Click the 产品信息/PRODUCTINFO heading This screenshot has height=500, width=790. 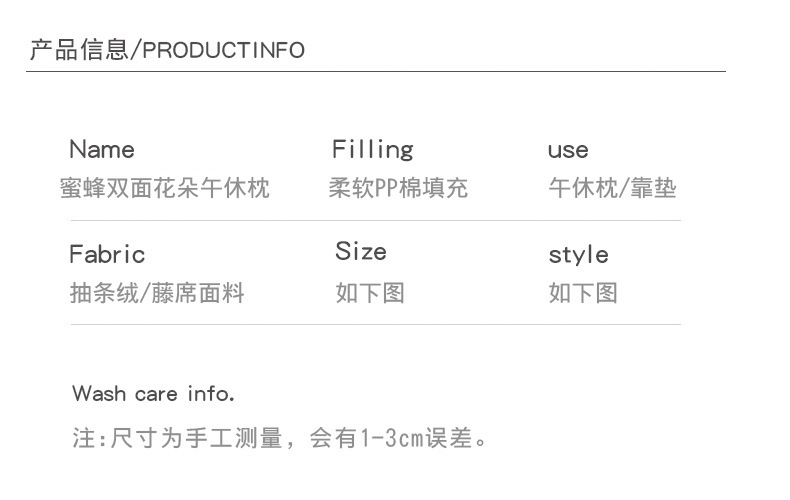(x=167, y=49)
